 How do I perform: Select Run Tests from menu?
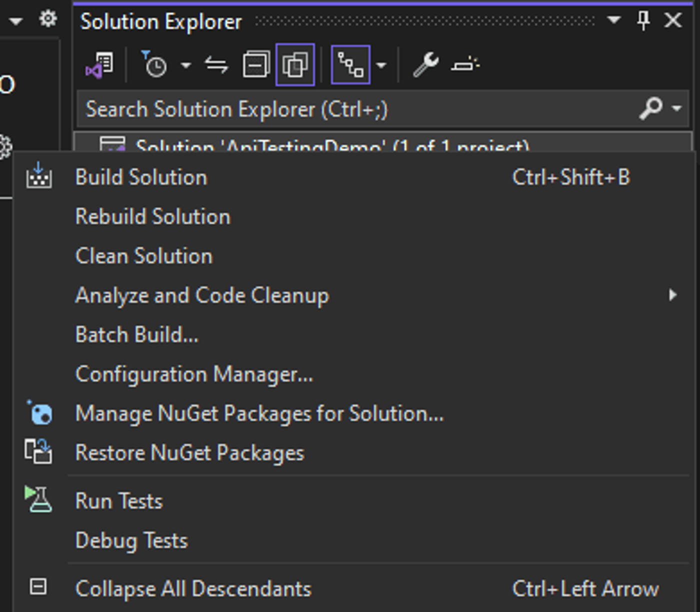354,502
